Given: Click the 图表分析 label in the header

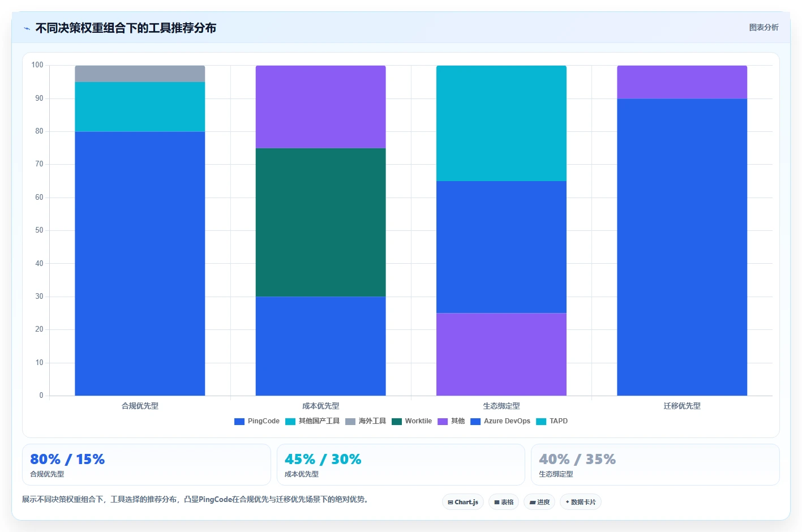Looking at the screenshot, I should tap(764, 27).
